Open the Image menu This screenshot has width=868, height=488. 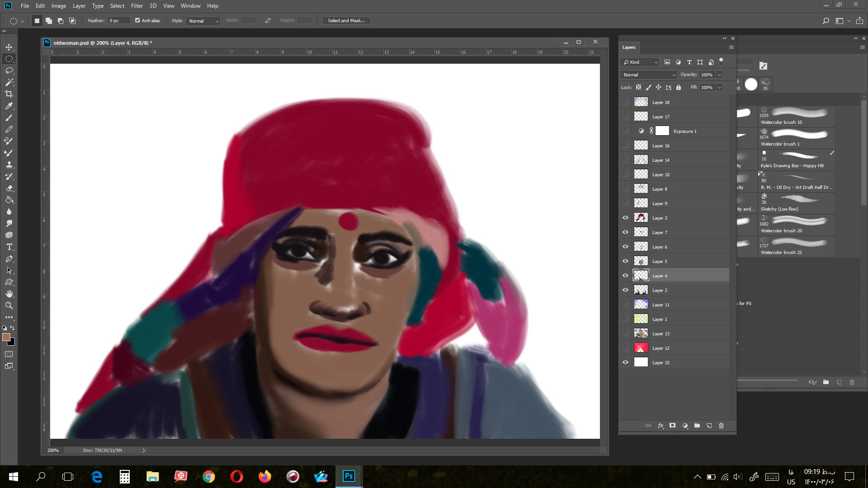[x=59, y=6]
